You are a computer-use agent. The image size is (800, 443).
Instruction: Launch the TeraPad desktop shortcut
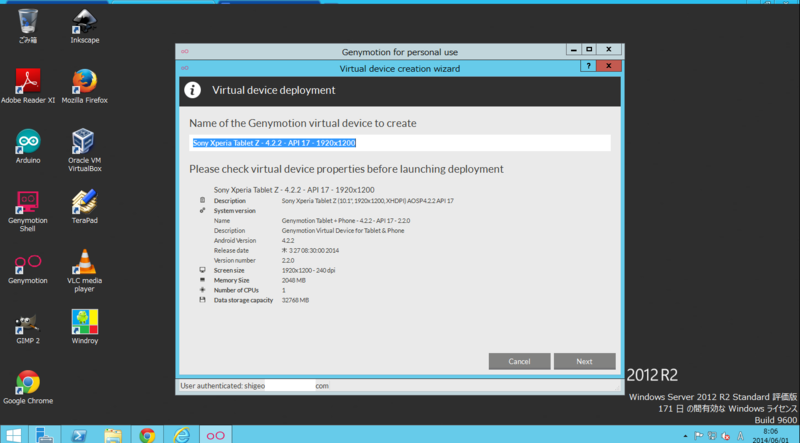(x=85, y=206)
